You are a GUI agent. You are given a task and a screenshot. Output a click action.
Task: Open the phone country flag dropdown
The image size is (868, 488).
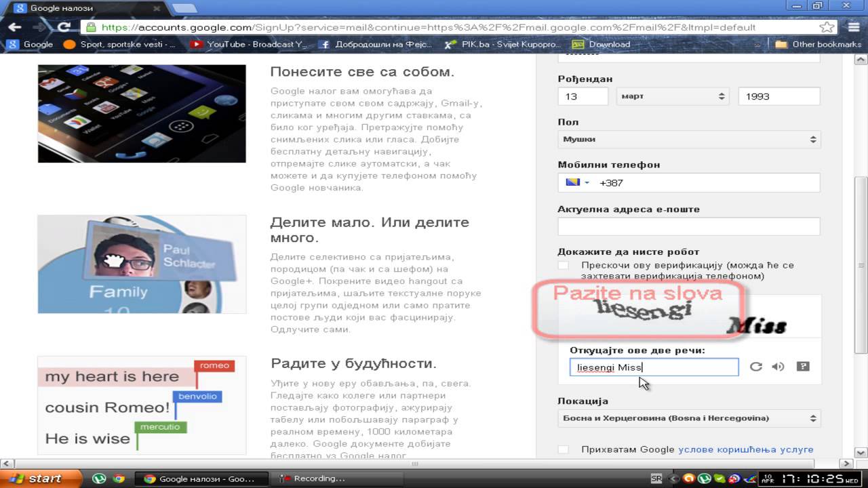[x=577, y=182]
